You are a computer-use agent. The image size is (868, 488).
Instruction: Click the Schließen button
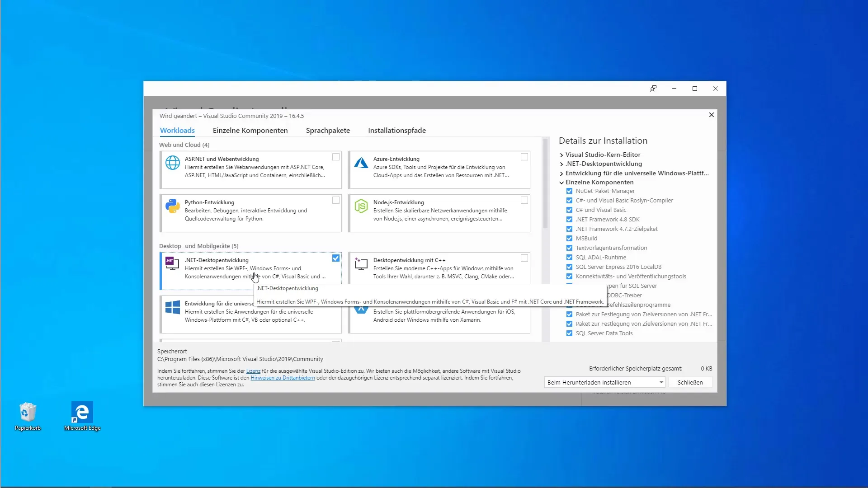click(x=690, y=382)
